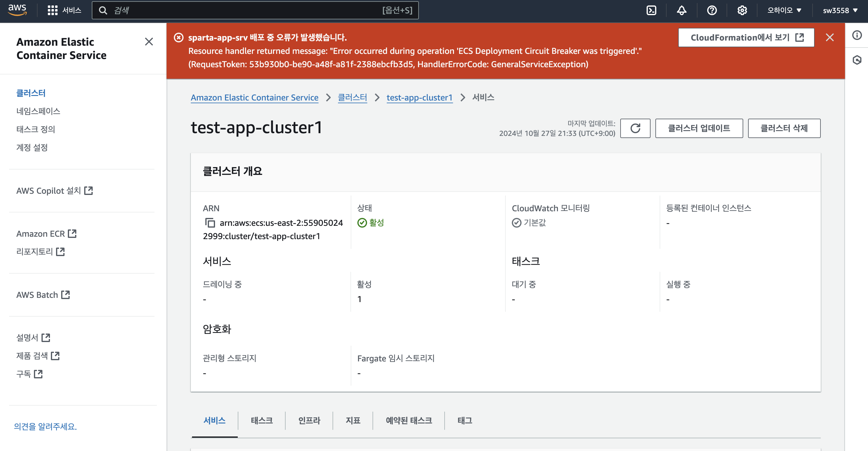Click the 클러스터 삭제 button
868x451 pixels.
coord(784,128)
